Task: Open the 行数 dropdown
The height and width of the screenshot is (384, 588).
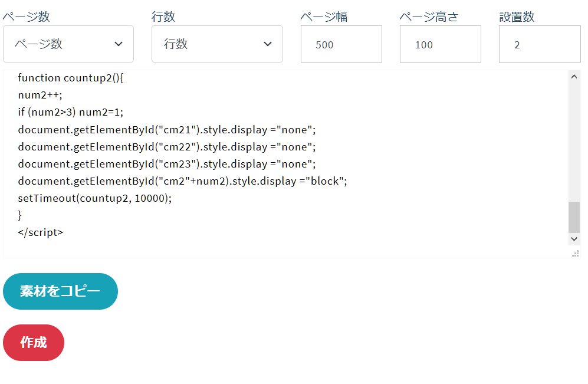Action: (x=217, y=44)
